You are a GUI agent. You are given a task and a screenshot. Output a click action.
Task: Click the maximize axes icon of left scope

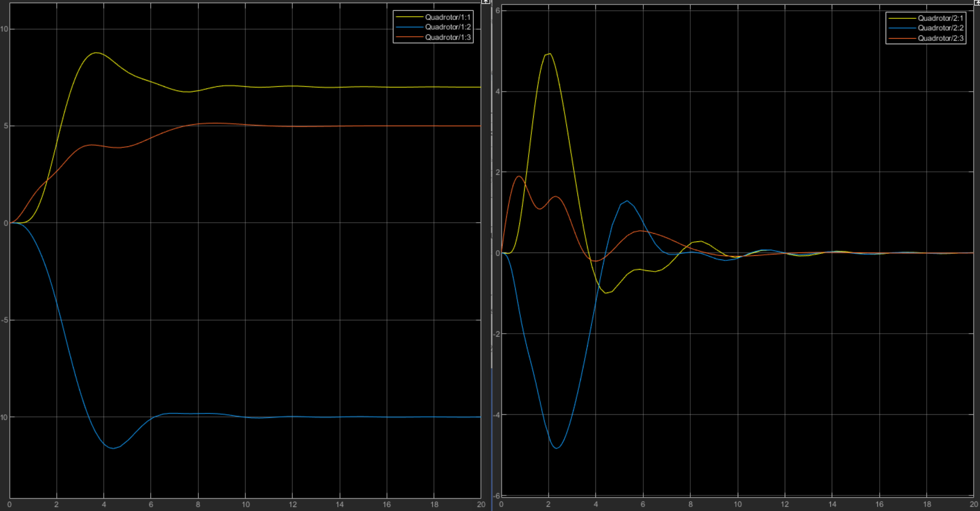[x=485, y=2]
